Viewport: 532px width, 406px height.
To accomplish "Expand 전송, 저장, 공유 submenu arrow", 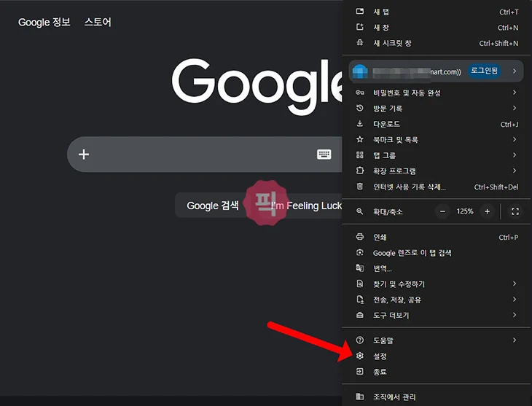I will 515,299.
